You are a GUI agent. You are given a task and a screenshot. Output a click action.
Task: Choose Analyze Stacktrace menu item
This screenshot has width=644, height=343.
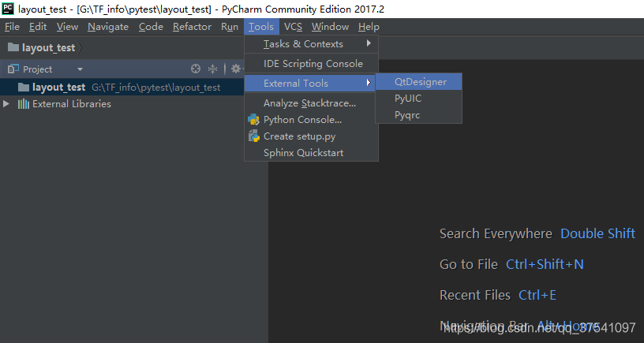[311, 103]
